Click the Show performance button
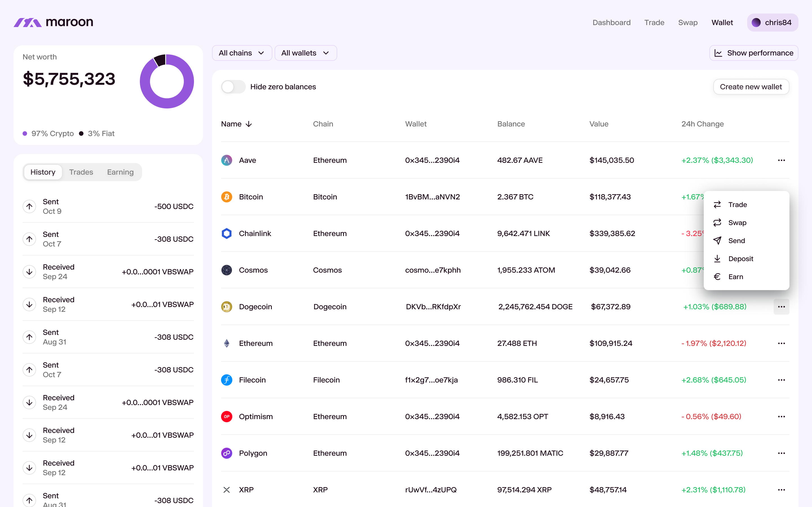The height and width of the screenshot is (507, 812). coord(753,53)
